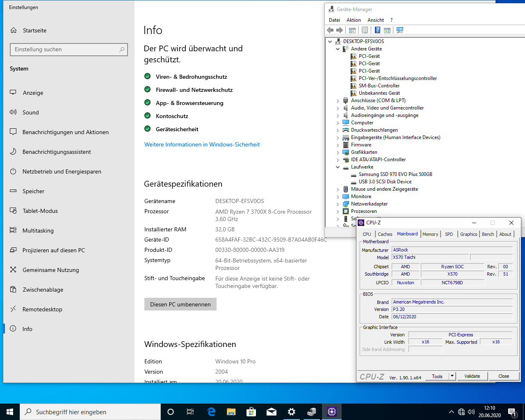The width and height of the screenshot is (525, 420).
Task: Open the Speicher settings page
Action: pos(69,191)
